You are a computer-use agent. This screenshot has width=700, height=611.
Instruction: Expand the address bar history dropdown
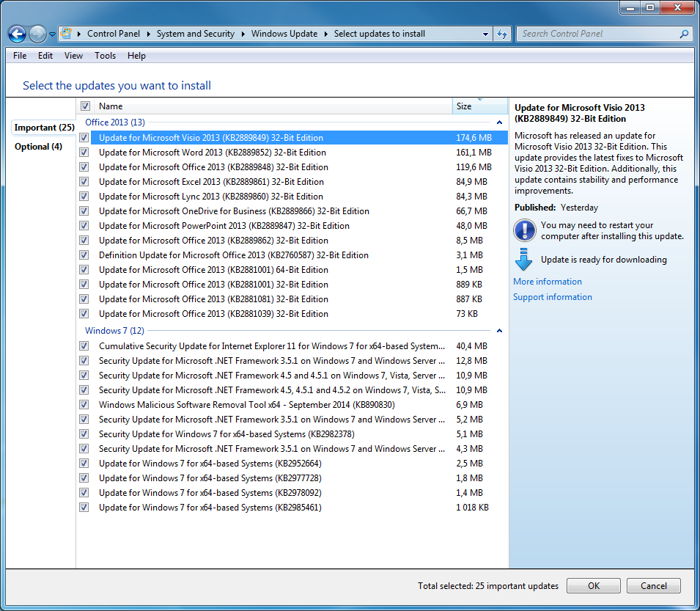(485, 34)
